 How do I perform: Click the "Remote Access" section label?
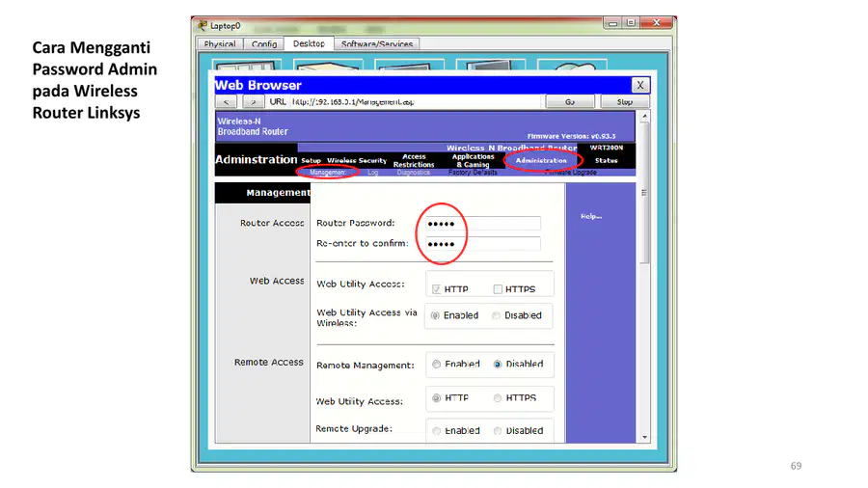[268, 363]
